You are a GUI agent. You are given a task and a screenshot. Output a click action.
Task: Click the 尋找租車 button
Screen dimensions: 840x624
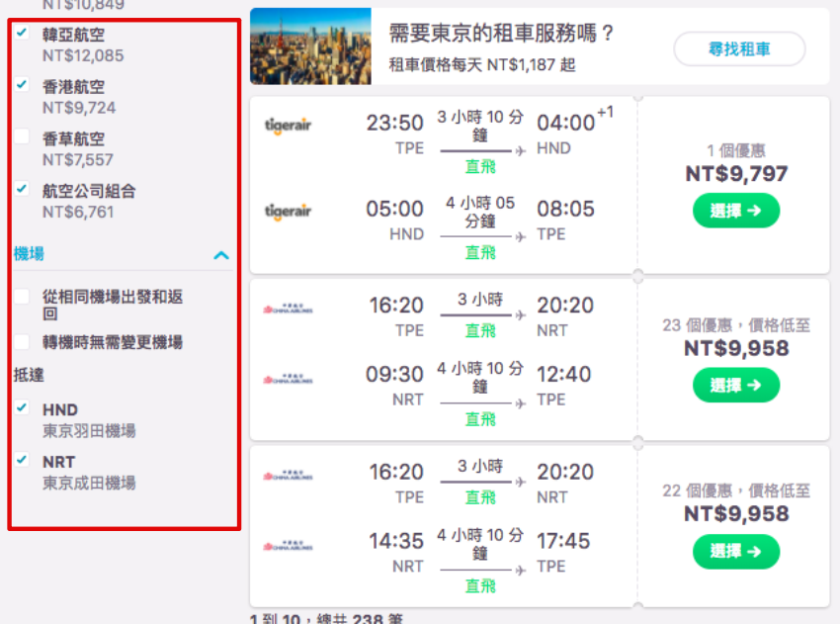[739, 49]
